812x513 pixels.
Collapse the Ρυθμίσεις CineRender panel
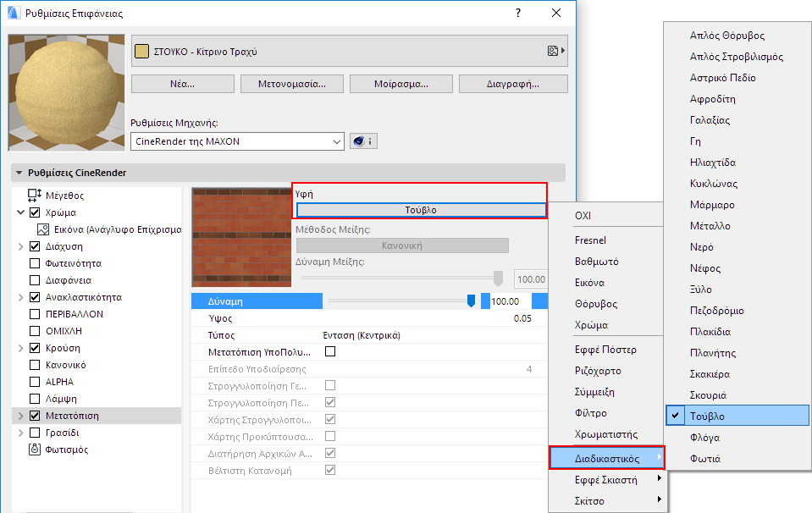click(x=19, y=173)
